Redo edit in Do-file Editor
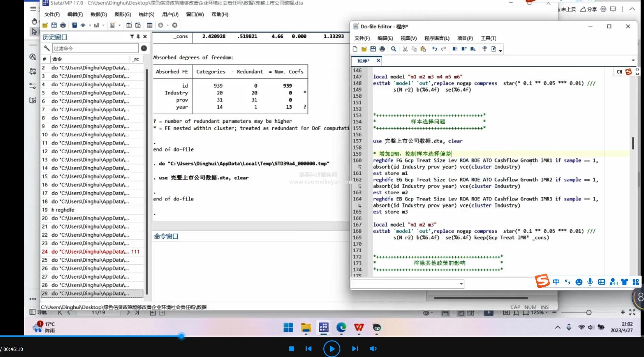Screen dimensions: 644x357 [x=444, y=49]
